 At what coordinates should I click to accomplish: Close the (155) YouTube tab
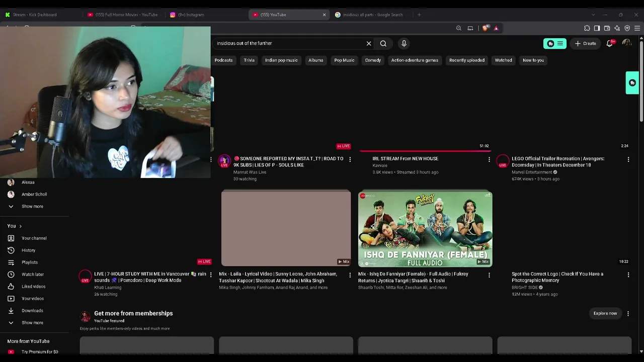click(x=324, y=15)
